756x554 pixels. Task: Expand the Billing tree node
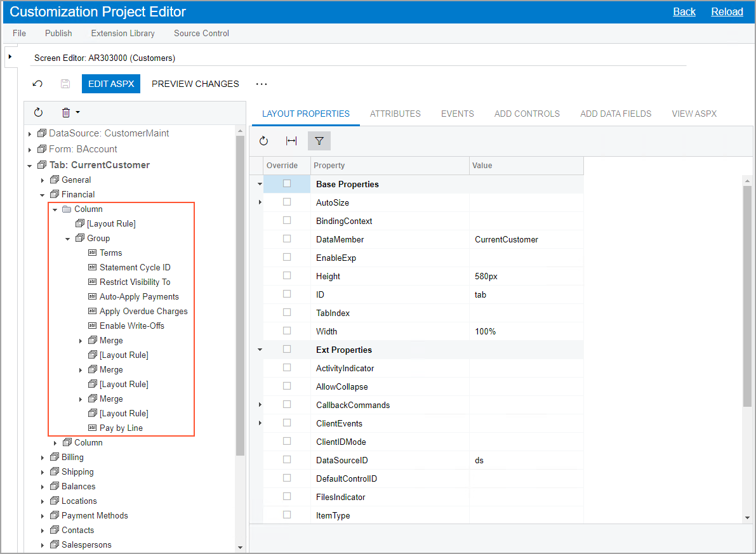point(43,458)
